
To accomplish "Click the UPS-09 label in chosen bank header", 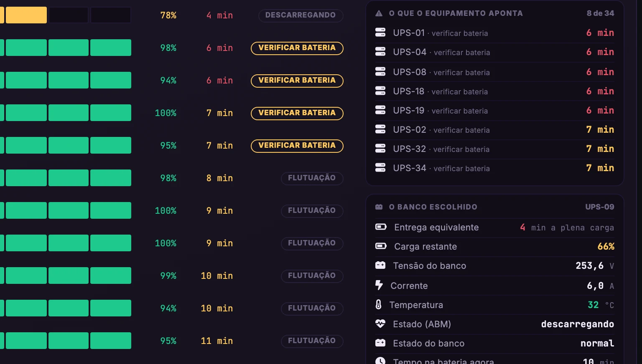I will [x=600, y=207].
